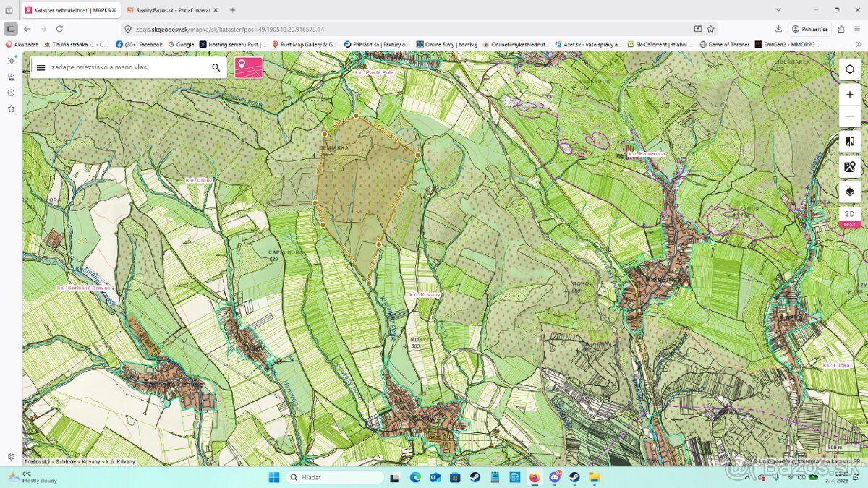This screenshot has width=868, height=488.
Task: Select the Kataster nehnuteľností tab
Action: click(x=70, y=10)
